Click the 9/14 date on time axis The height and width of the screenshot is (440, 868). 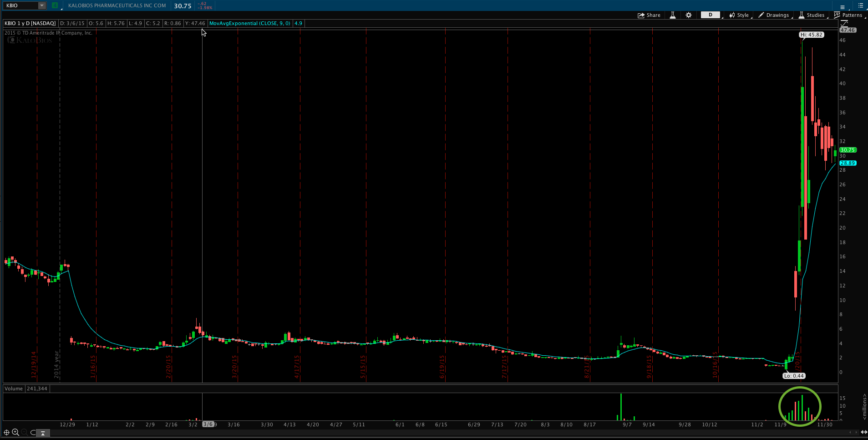(x=649, y=425)
